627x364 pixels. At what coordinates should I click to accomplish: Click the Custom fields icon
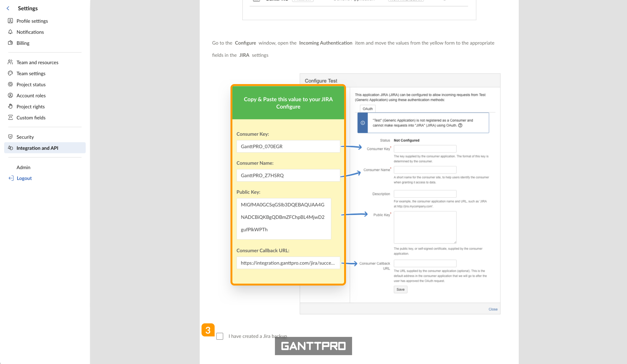click(x=10, y=117)
